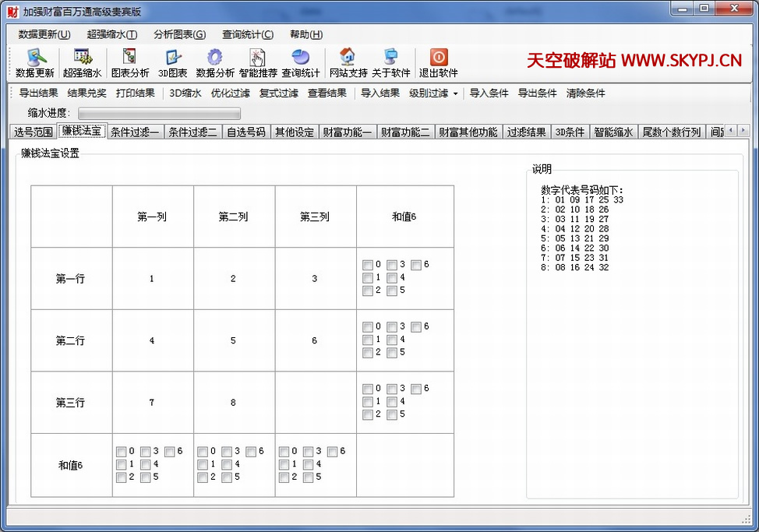Viewport: 759px width, 532px height.
Task: Open the 3D图表 toolbar icon
Action: point(172,58)
